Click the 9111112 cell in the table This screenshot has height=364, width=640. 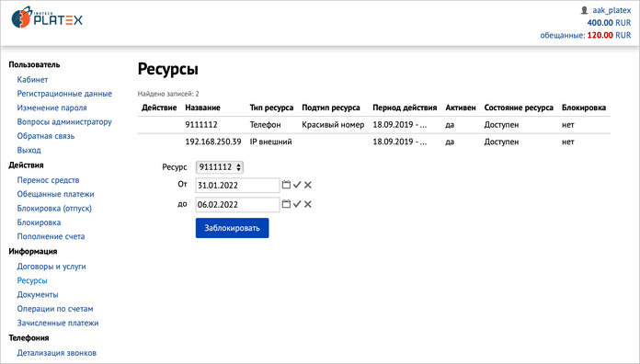[201, 125]
